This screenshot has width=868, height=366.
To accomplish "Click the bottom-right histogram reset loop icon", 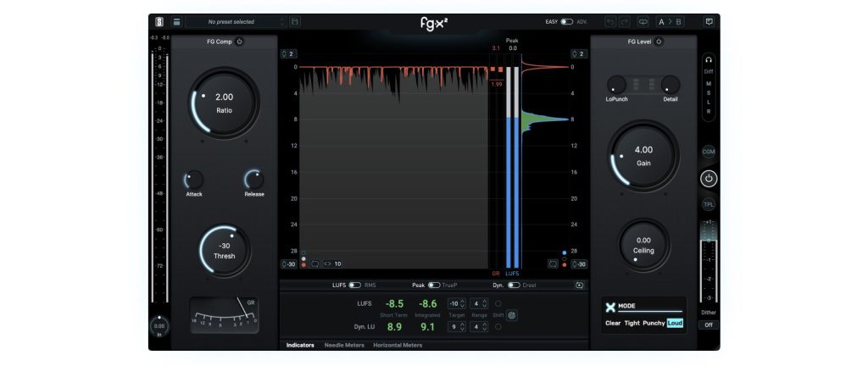I will click(x=553, y=264).
